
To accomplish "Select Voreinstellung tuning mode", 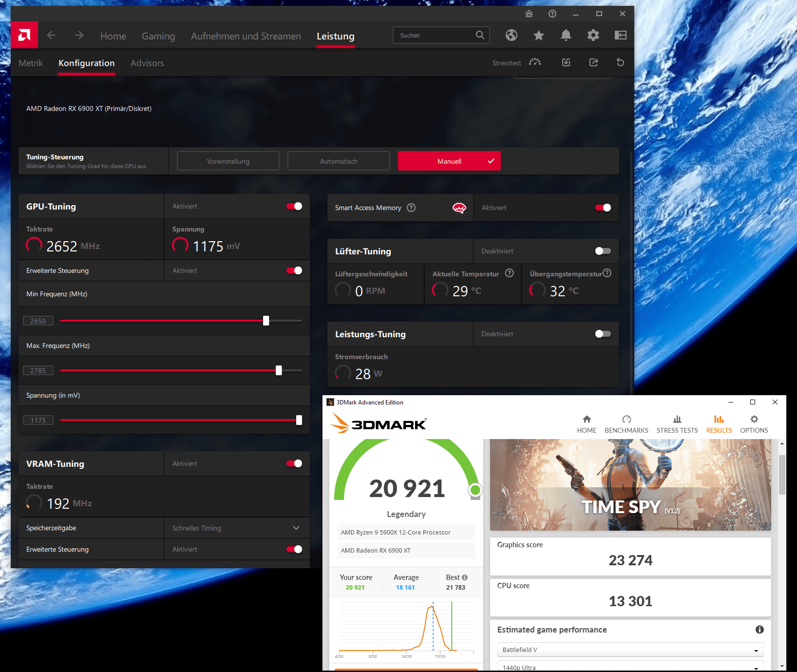I will click(x=228, y=161).
